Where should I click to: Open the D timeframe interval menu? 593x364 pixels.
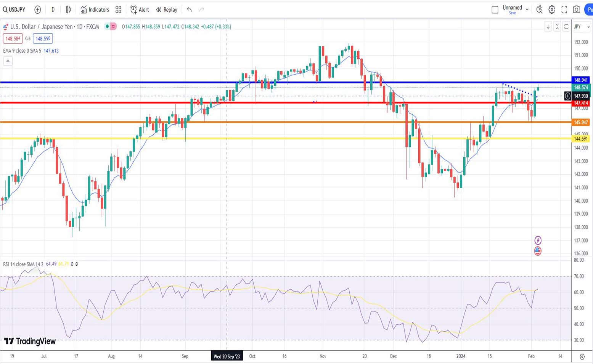[53, 10]
